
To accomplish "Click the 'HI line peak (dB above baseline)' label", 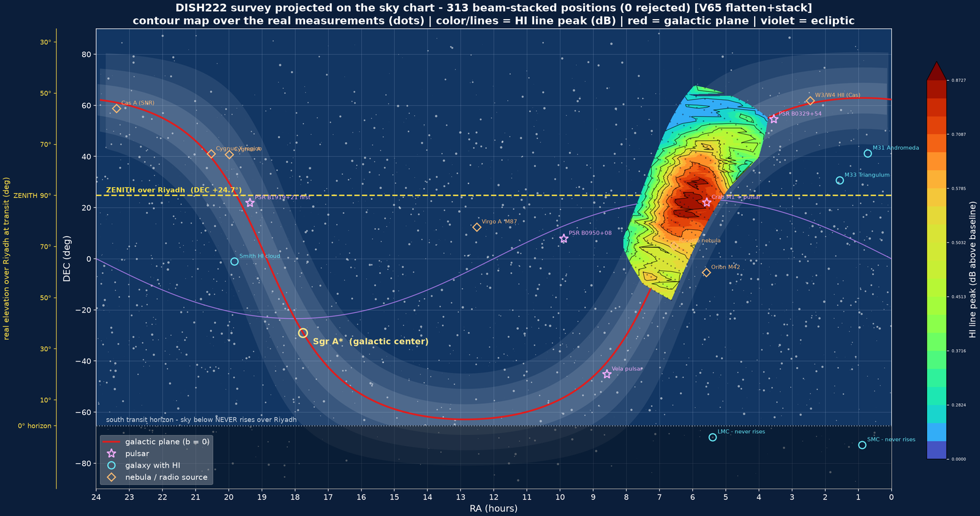I will pyautogui.click(x=972, y=270).
